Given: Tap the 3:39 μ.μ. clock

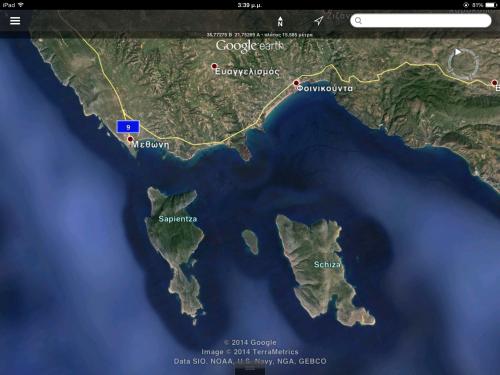Looking at the screenshot, I should click(x=250, y=5).
